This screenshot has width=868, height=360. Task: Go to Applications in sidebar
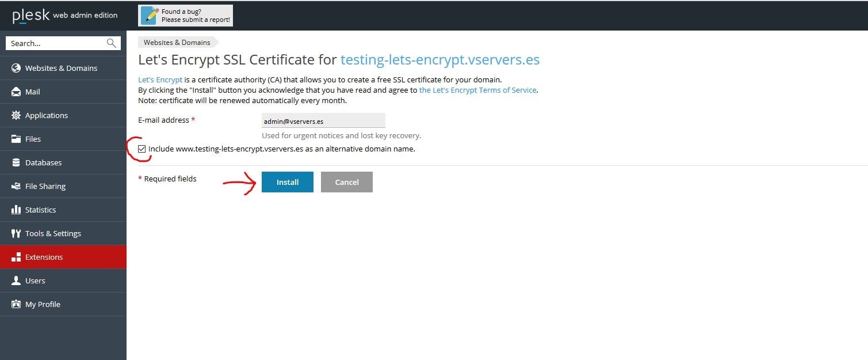click(63, 115)
